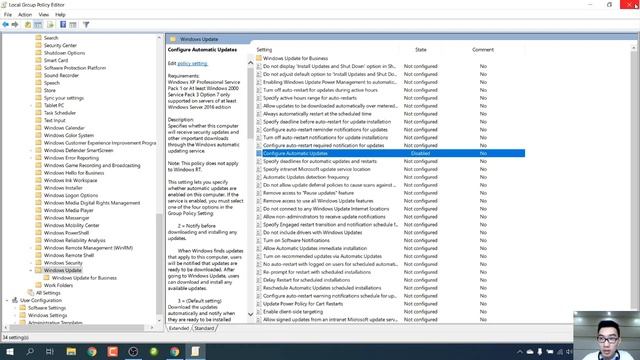Screen dimensions: 640x360
Task: Open the Group Policy Editor taskbar icon
Action: pyautogui.click(x=195, y=351)
